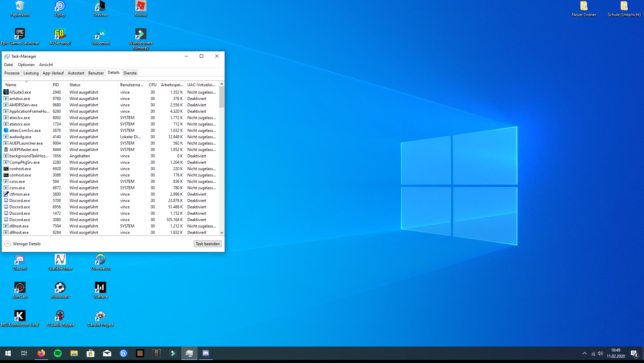Select the audiodg.exe process row
The image size is (644, 363).
point(110,137)
